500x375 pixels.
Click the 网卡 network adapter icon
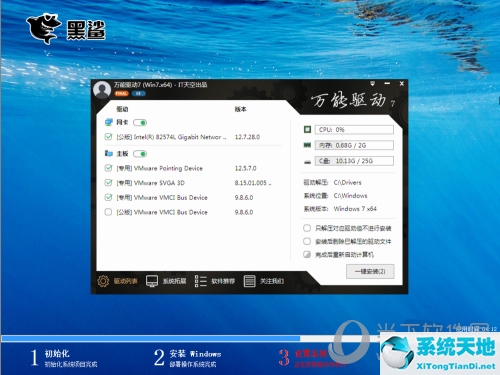[x=109, y=122]
